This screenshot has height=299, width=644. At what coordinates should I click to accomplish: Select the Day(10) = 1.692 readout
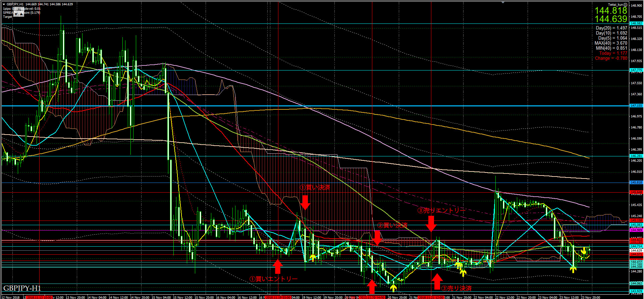(611, 33)
